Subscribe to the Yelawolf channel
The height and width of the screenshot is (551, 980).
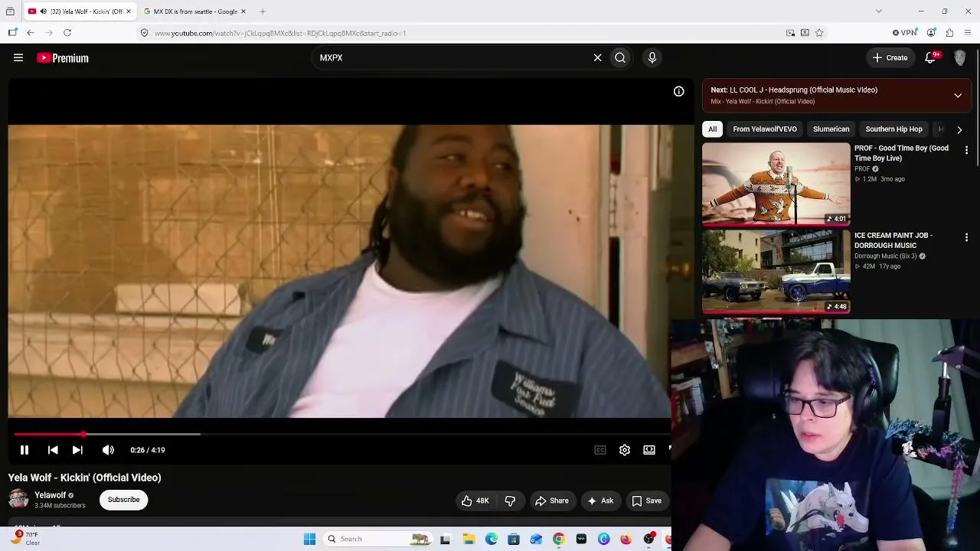tap(123, 500)
